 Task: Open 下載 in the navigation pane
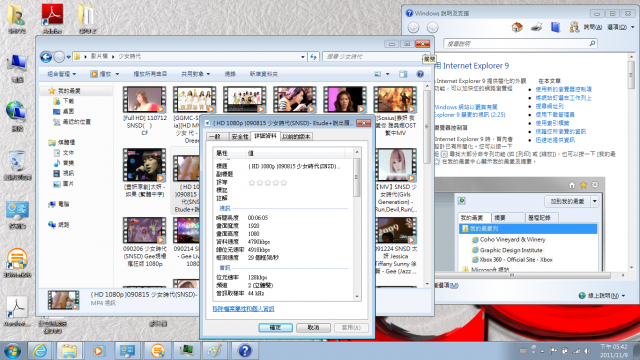(x=68, y=101)
